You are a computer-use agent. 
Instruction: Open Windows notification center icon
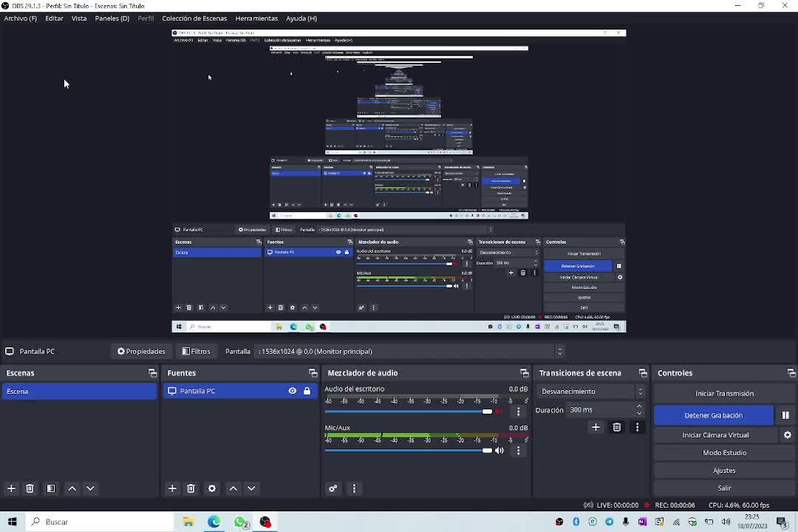(782, 522)
